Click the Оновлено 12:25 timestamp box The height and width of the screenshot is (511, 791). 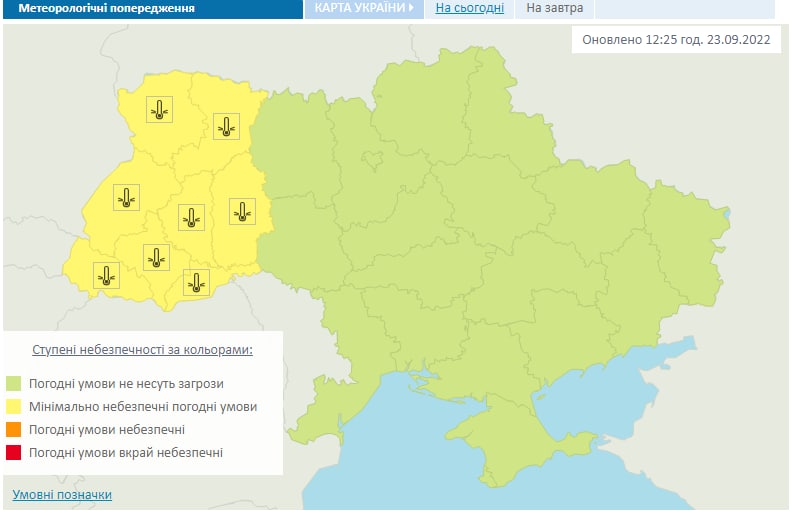click(x=674, y=41)
